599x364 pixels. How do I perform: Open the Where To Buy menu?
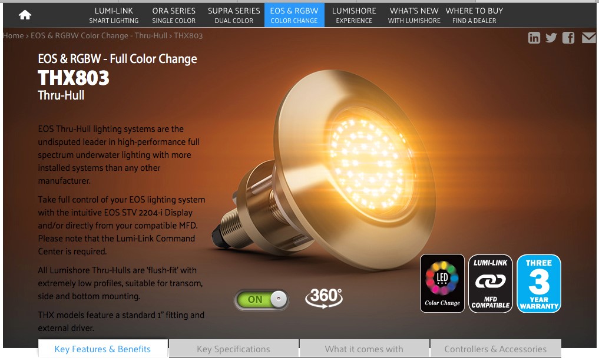pos(475,15)
